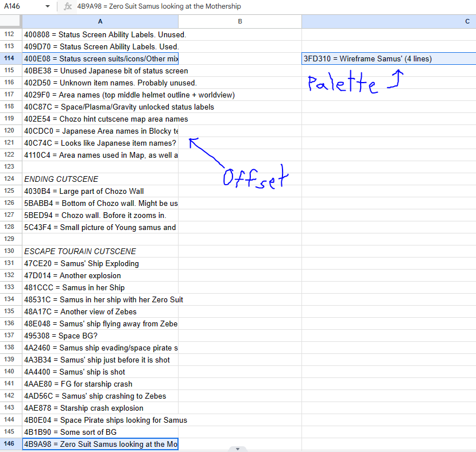
Task: Click the 'ESCAPE TOURAIN CUTSCENE' heading cell
Action: pos(100,251)
